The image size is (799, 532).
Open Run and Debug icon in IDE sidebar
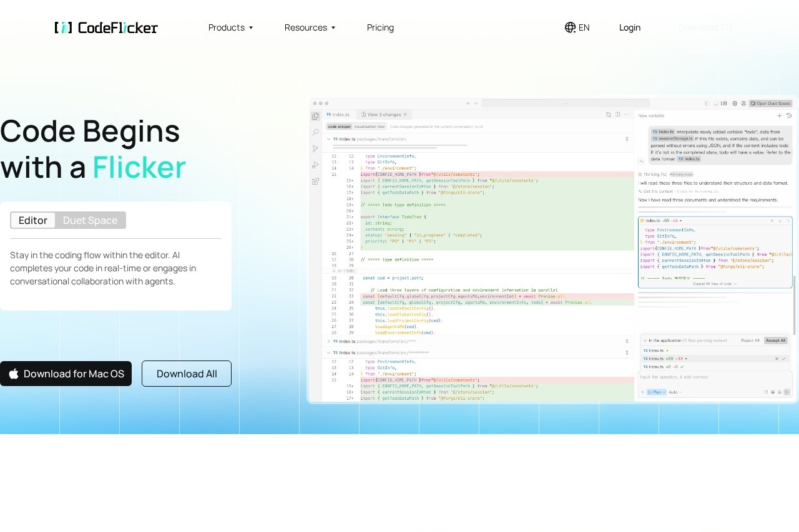(315, 165)
